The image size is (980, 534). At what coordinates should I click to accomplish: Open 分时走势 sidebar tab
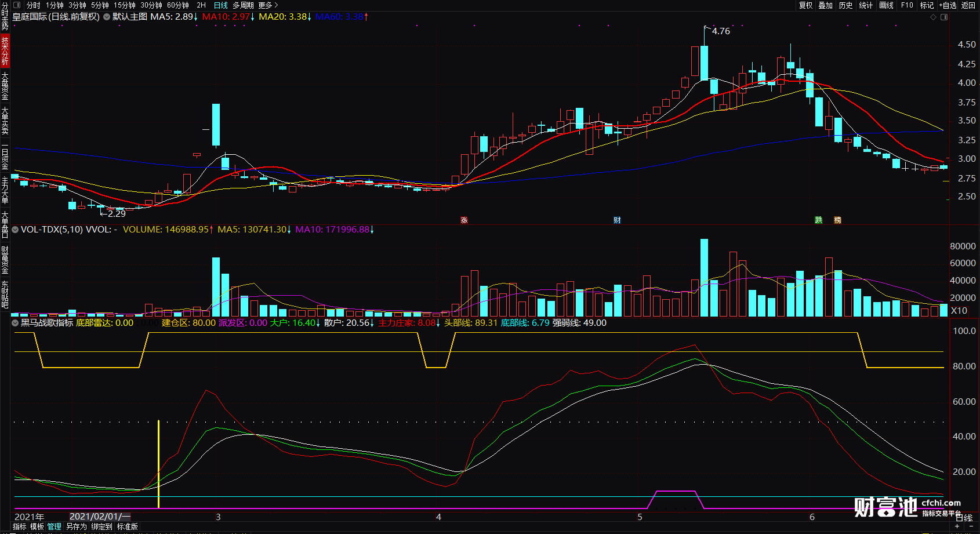click(5, 16)
